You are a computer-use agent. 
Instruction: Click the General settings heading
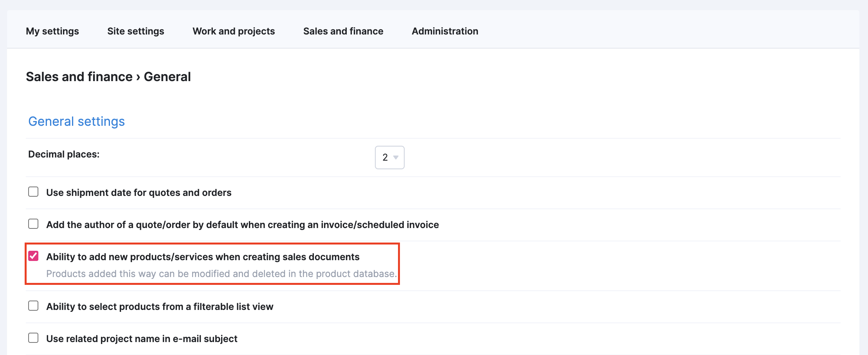tap(77, 121)
